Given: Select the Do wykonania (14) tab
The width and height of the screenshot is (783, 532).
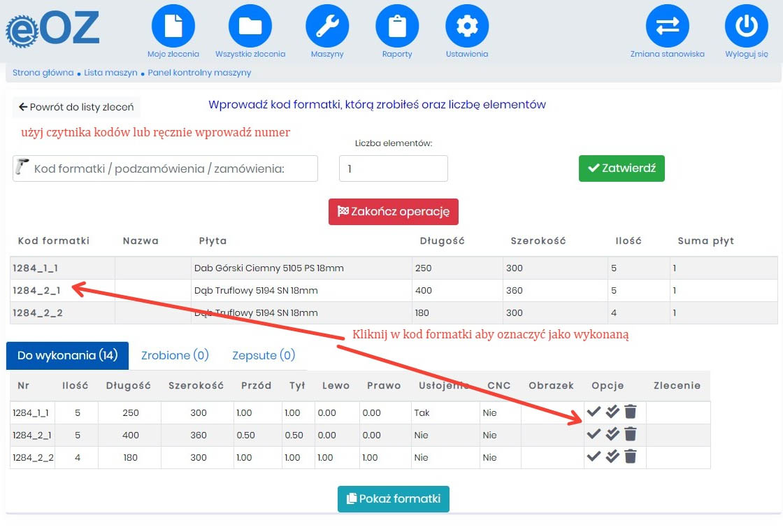Looking at the screenshot, I should pyautogui.click(x=68, y=355).
